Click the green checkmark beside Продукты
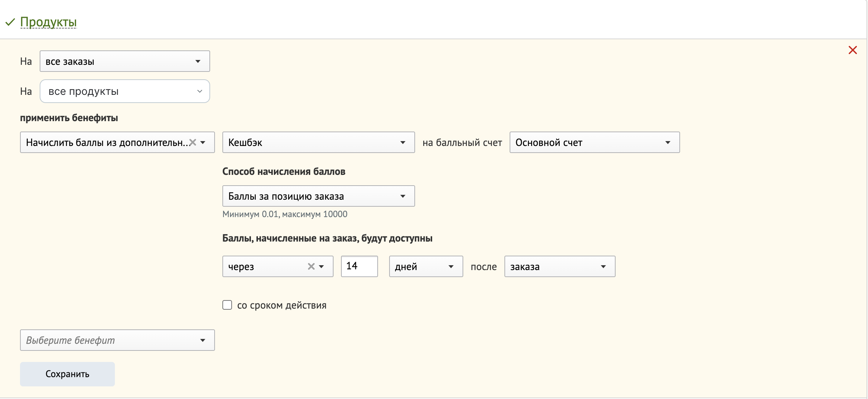 click(10, 21)
